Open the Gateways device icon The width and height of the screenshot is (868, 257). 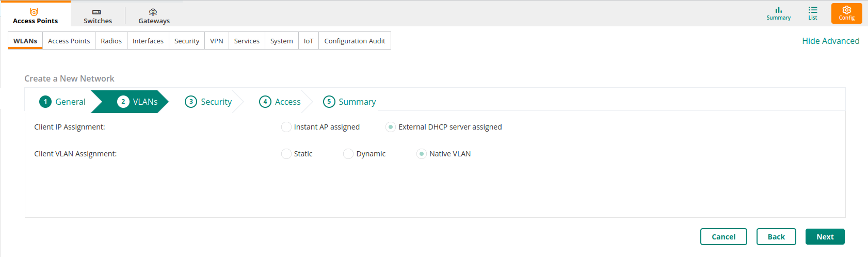tap(153, 12)
